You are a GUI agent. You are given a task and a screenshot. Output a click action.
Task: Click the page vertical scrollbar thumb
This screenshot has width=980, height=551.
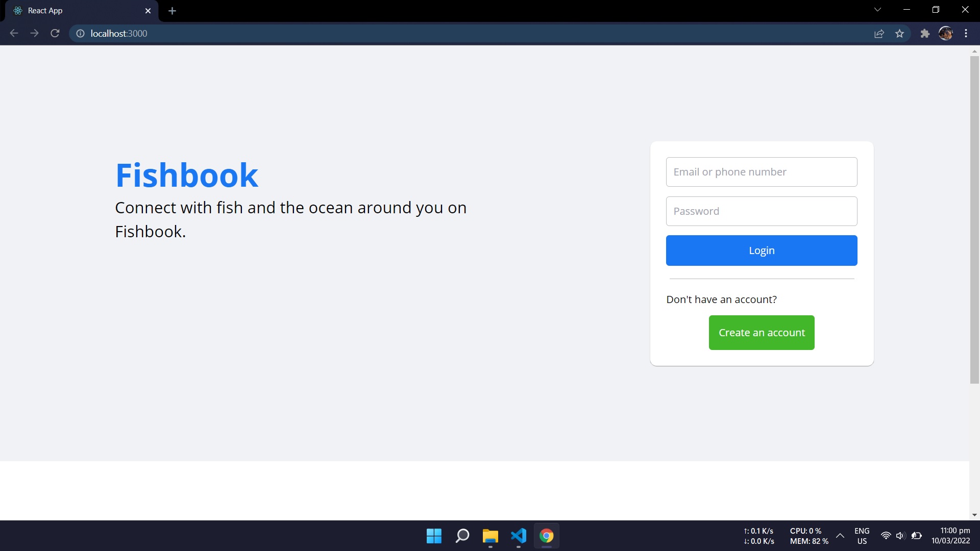974,219
